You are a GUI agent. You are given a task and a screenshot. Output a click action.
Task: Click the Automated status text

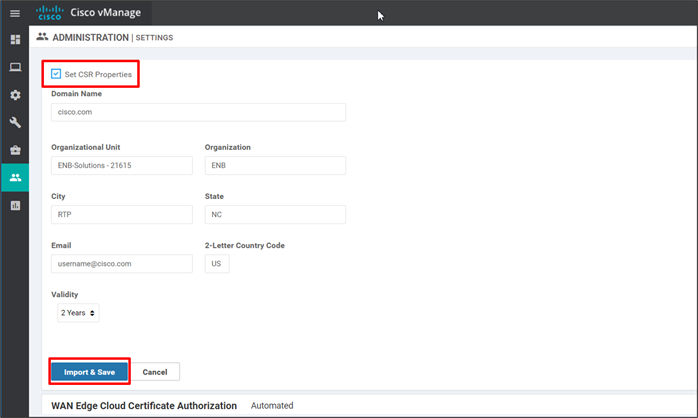point(272,406)
